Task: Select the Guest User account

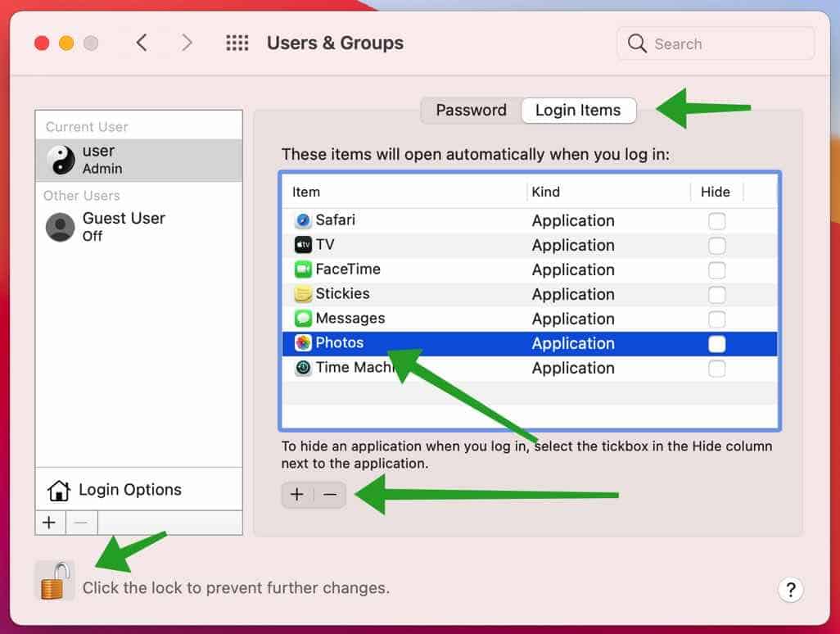Action: click(x=138, y=227)
